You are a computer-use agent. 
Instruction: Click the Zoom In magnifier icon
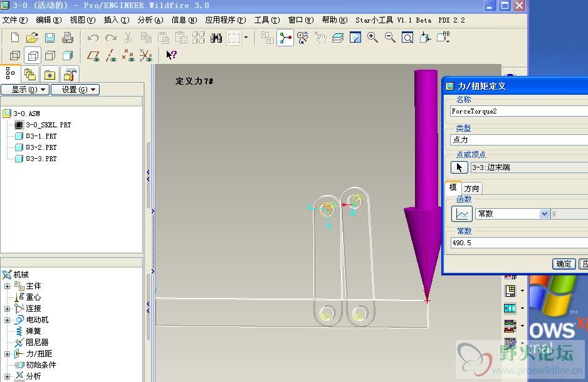point(372,38)
